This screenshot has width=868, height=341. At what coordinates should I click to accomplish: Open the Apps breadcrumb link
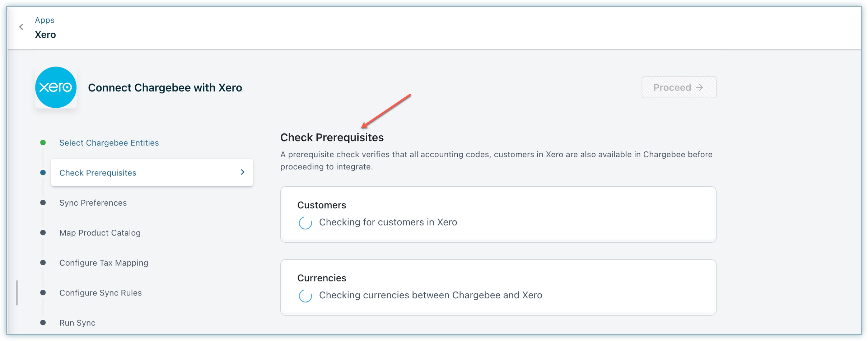point(45,20)
